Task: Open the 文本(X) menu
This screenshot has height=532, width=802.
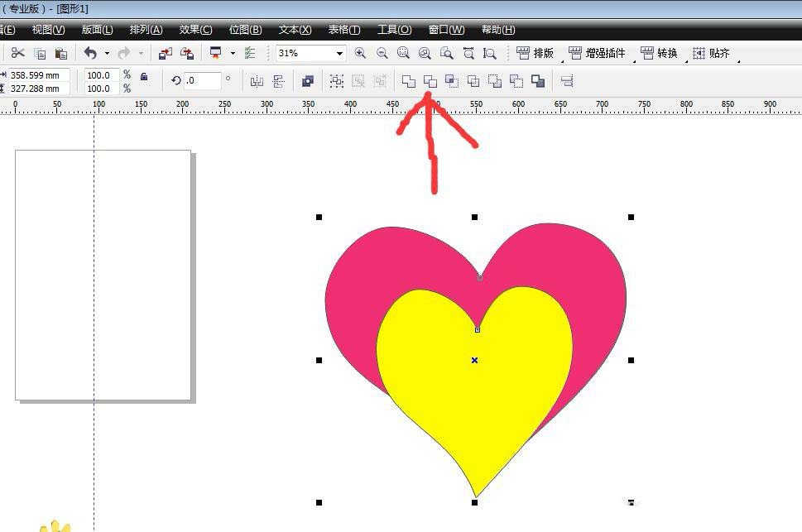Action: [x=295, y=30]
